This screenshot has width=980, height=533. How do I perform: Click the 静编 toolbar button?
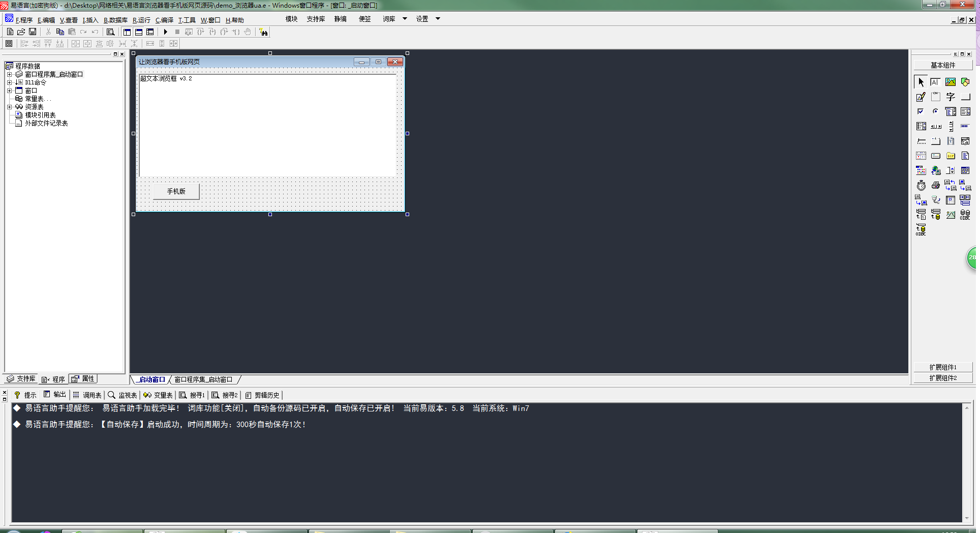(x=341, y=19)
